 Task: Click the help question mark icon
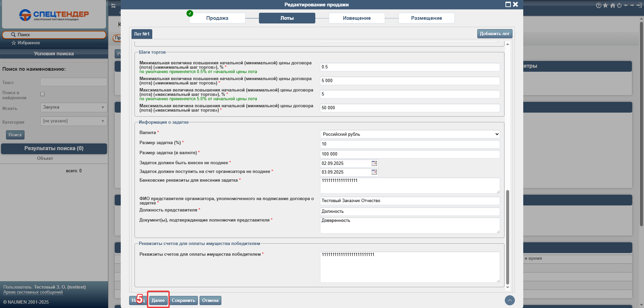click(598, 5)
